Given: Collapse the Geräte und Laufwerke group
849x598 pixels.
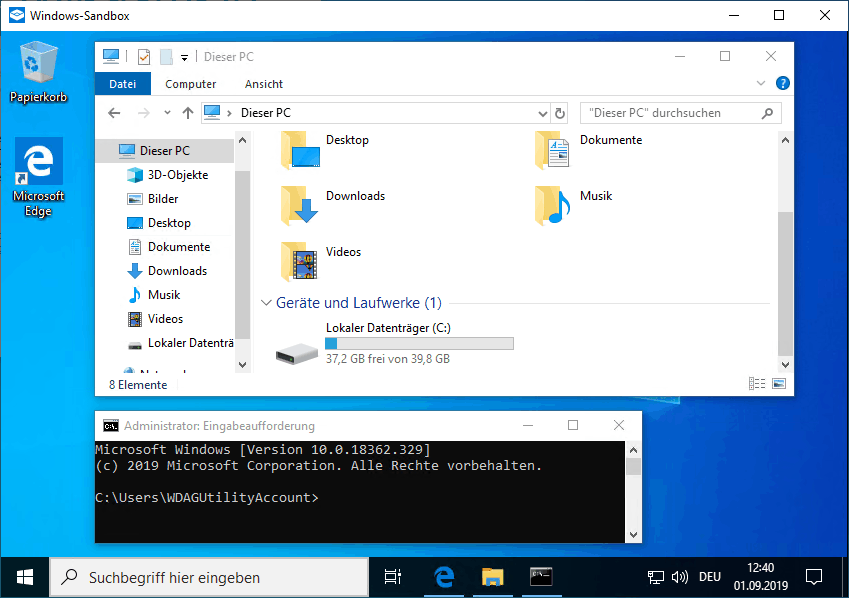Looking at the screenshot, I should tap(265, 302).
